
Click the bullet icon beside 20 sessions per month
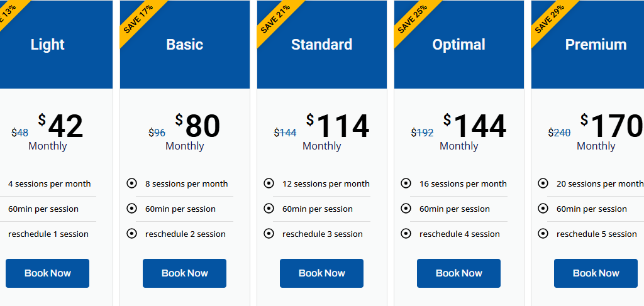pyautogui.click(x=543, y=183)
